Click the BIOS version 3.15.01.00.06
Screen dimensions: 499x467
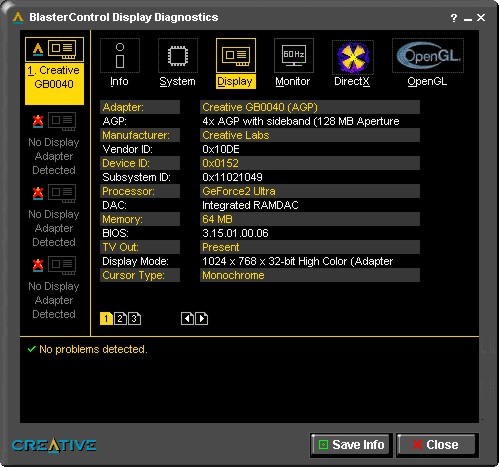coord(235,233)
